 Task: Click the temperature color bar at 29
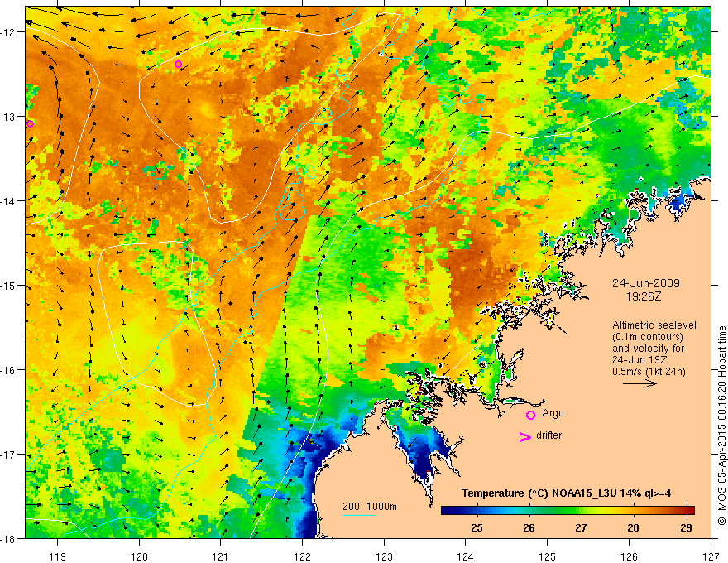click(686, 511)
